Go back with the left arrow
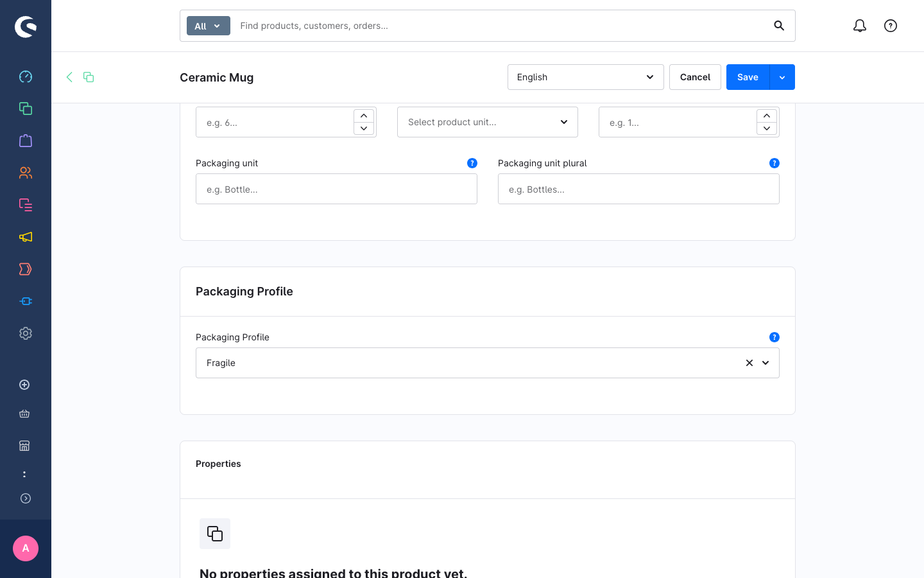 click(69, 77)
